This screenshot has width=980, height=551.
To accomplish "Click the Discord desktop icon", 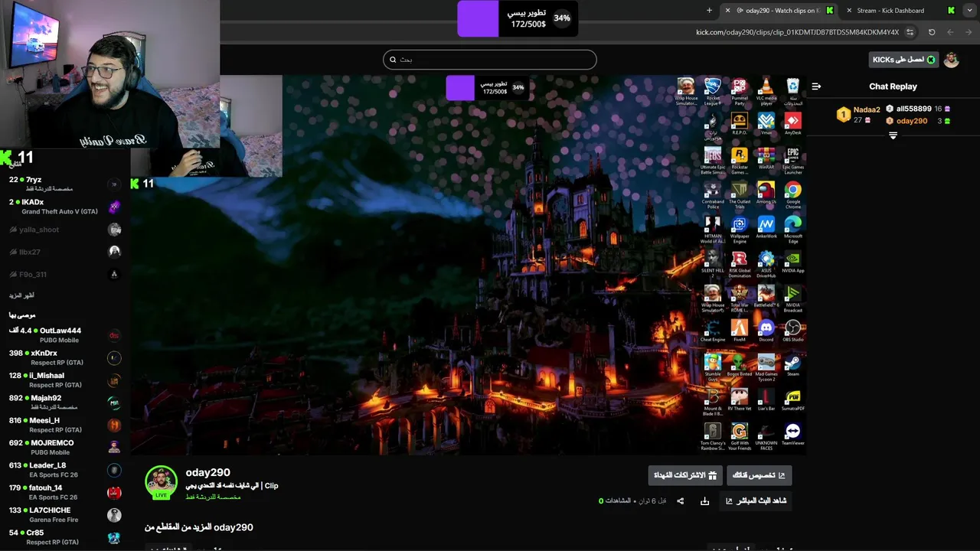I will [x=766, y=331].
